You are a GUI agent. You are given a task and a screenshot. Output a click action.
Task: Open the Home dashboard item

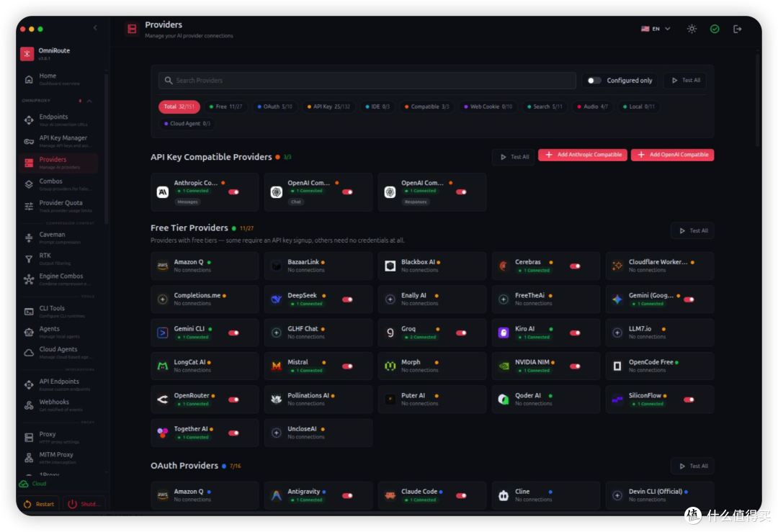[60, 79]
